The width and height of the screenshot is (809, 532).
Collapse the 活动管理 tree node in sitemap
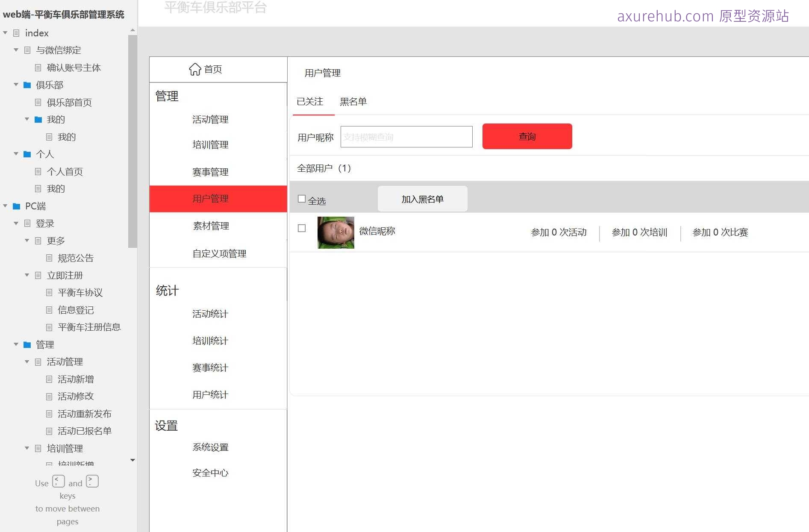[27, 362]
